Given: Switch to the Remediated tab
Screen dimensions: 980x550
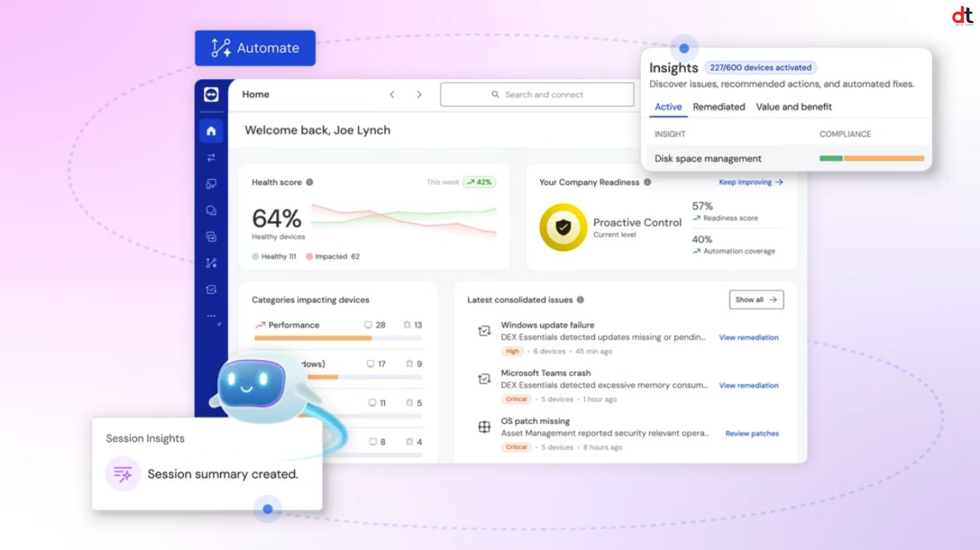Looking at the screenshot, I should click(x=719, y=106).
